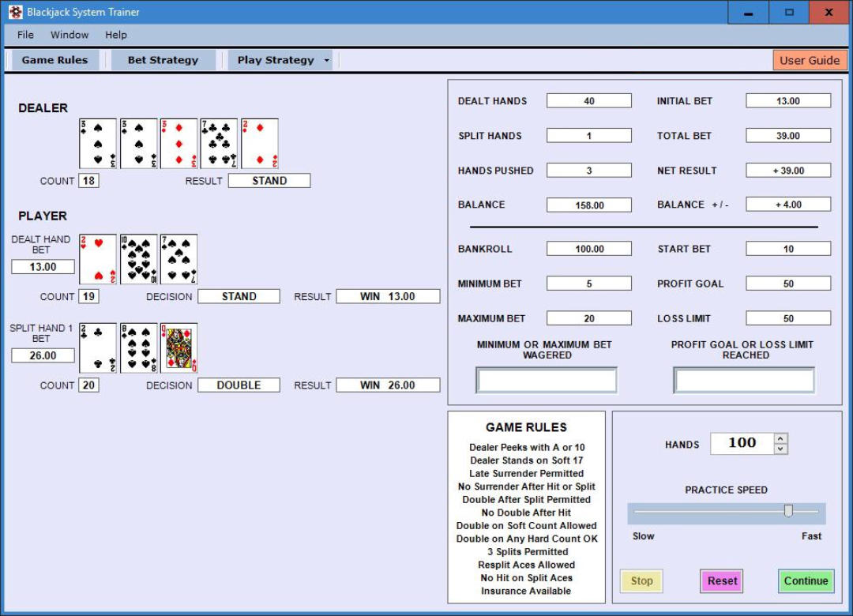Switch to Game Rules tab
This screenshot has height=616, width=853.
pyautogui.click(x=55, y=60)
